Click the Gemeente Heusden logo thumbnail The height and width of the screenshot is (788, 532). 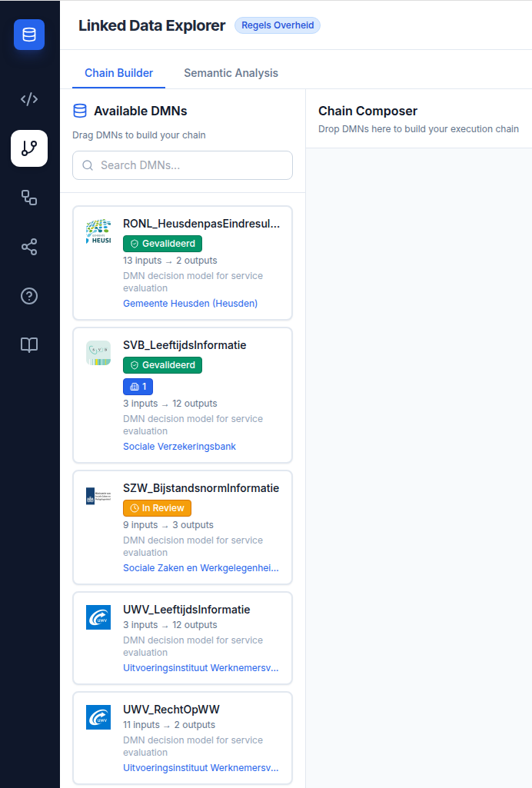pos(98,231)
